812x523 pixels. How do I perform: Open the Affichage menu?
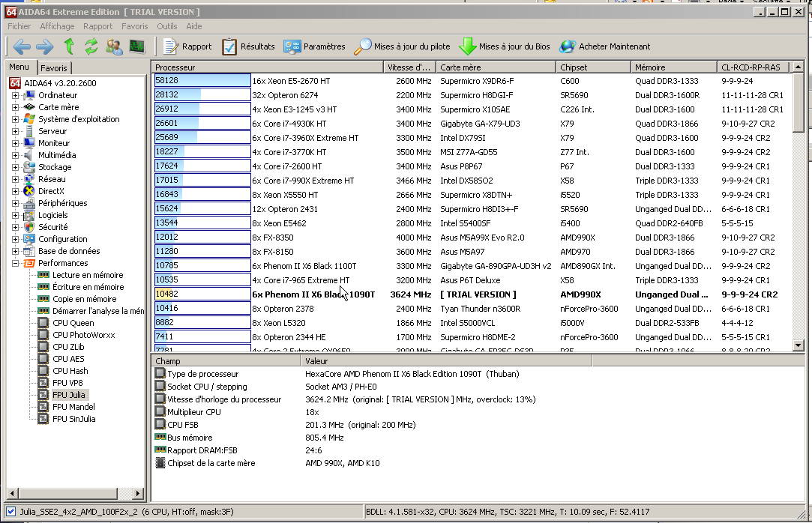57,26
